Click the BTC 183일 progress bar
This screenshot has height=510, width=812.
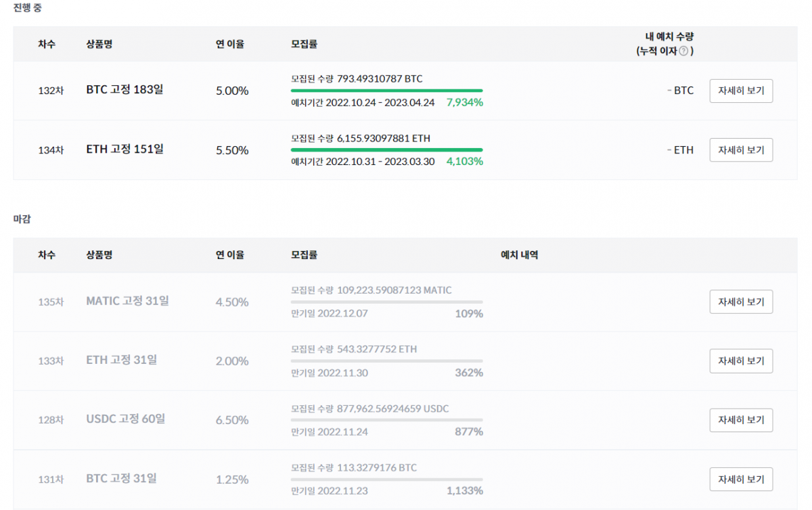click(x=386, y=89)
